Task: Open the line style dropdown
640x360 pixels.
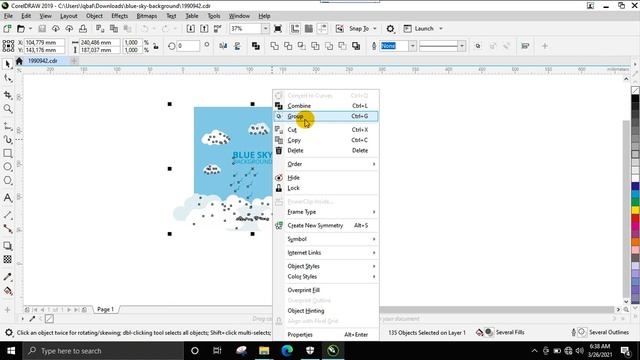Action: pyautogui.click(x=462, y=46)
